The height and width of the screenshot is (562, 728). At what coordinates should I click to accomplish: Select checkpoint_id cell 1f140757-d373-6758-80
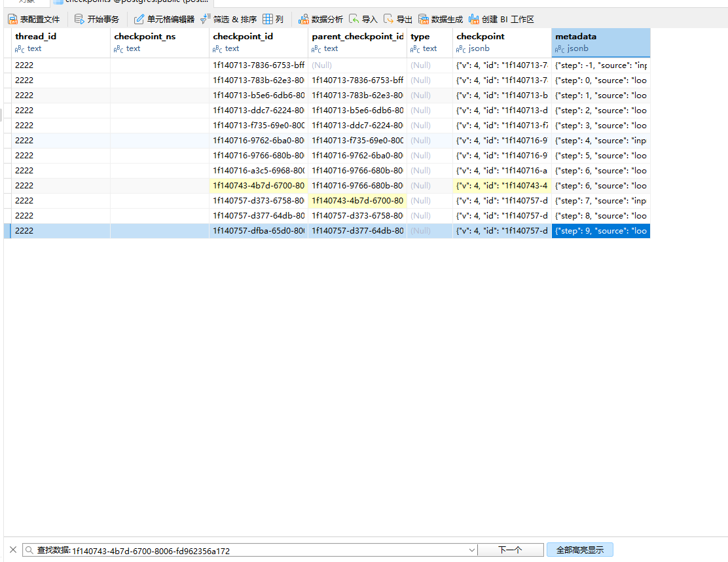coord(259,200)
